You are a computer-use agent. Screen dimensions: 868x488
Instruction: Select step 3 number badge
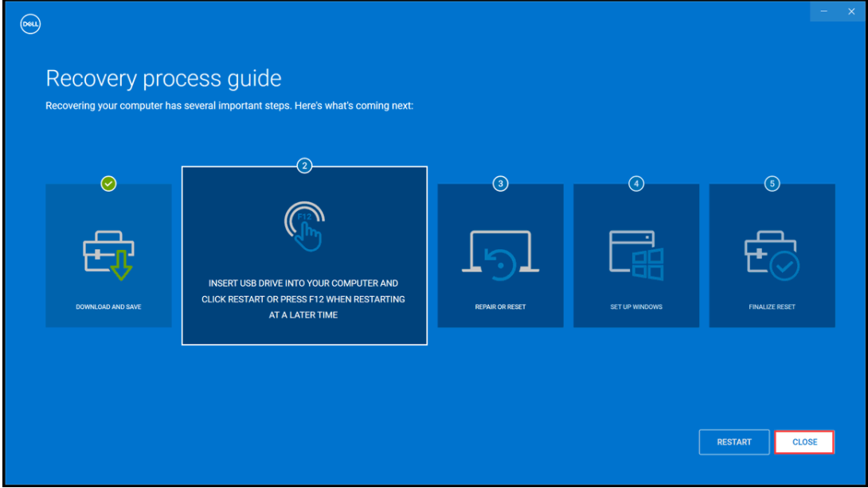pyautogui.click(x=500, y=183)
